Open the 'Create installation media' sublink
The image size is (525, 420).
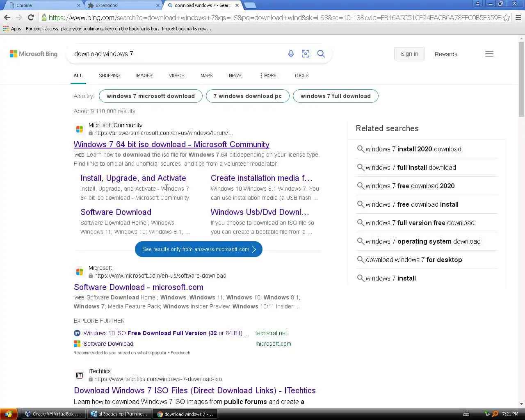tap(262, 178)
